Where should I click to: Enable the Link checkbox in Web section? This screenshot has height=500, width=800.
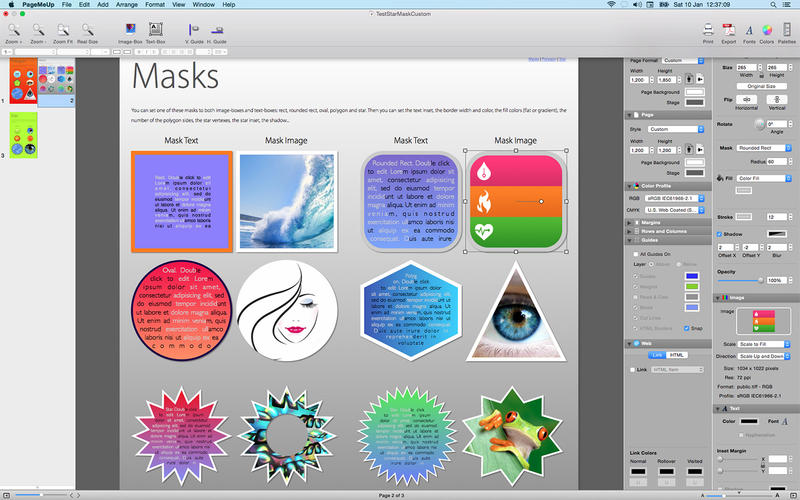pyautogui.click(x=633, y=369)
